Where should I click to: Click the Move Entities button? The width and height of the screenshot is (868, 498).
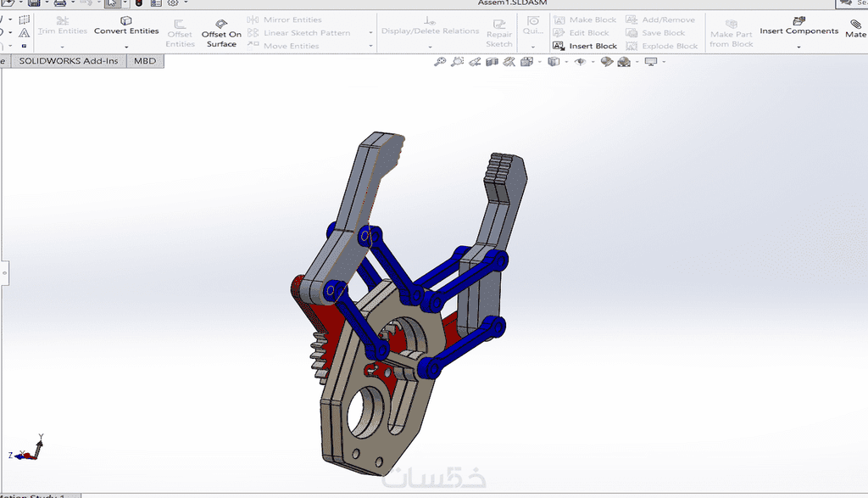tap(283, 46)
